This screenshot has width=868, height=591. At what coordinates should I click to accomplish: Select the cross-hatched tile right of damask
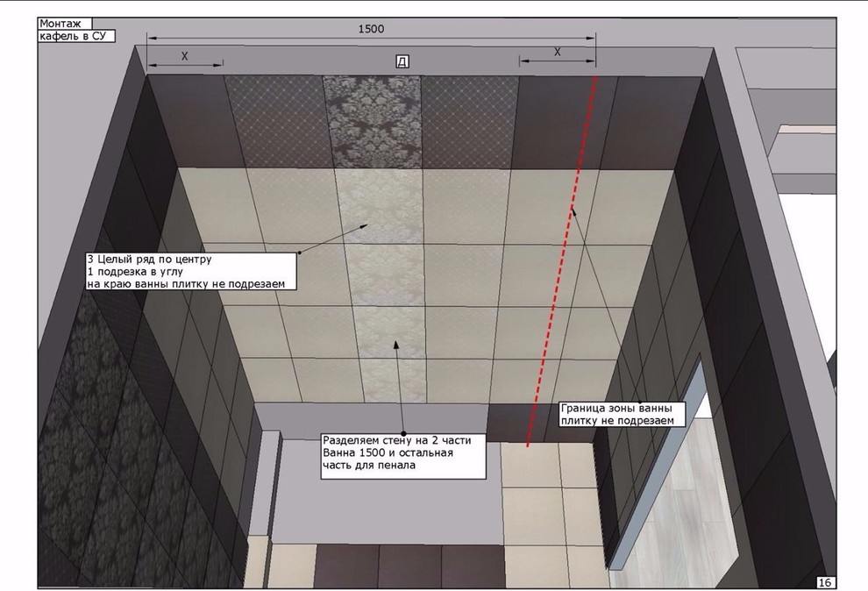click(468, 121)
